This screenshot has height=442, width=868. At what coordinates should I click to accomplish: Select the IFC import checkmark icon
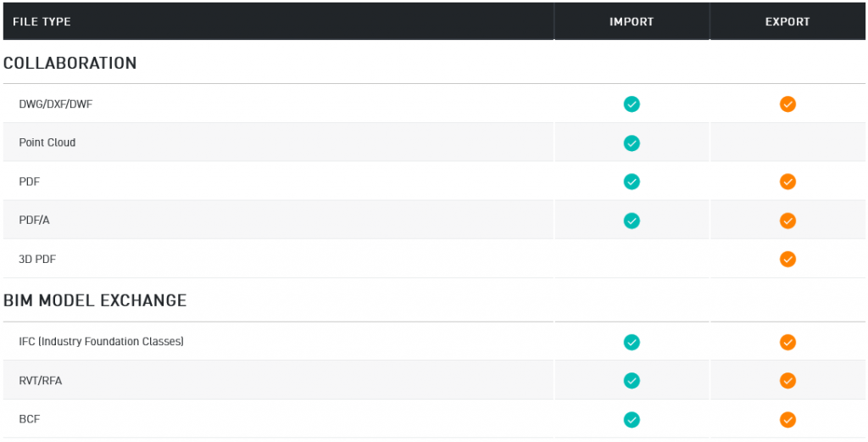click(x=632, y=342)
